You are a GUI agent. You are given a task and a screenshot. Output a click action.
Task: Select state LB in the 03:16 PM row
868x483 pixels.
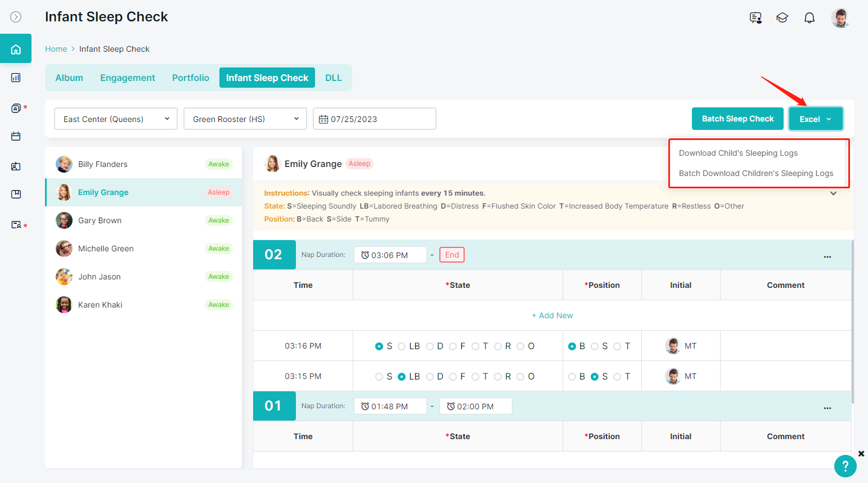click(402, 346)
